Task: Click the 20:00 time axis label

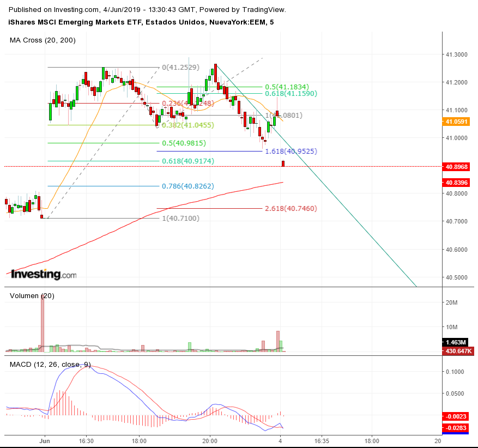Action: tap(210, 441)
